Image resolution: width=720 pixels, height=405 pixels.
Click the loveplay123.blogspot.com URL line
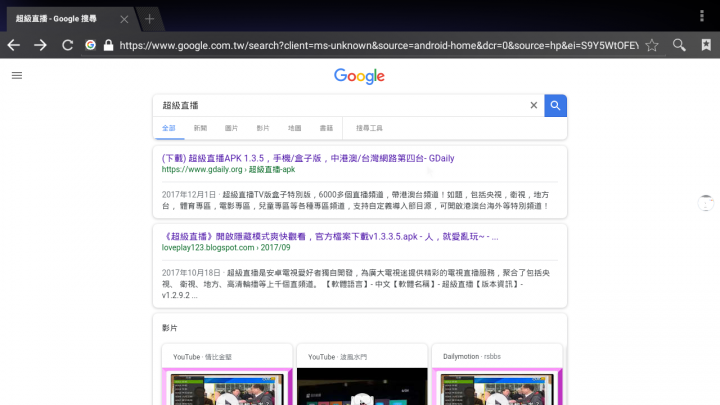tap(226, 248)
